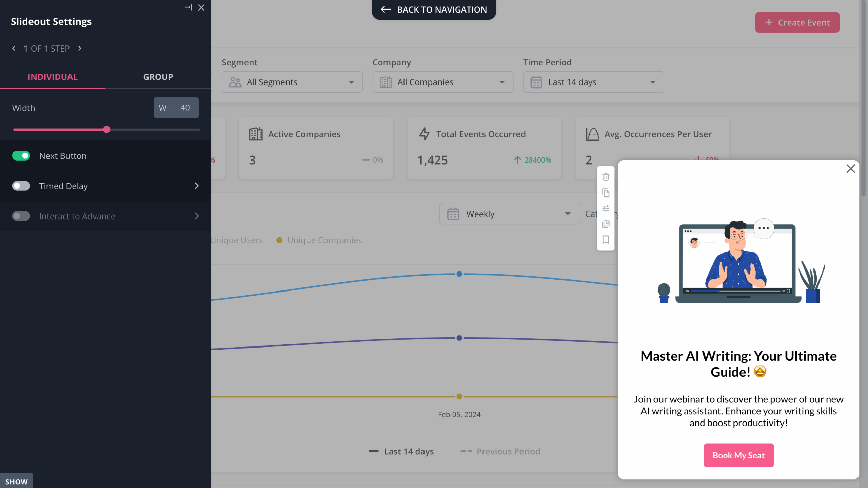Viewport: 868px width, 488px height.
Task: Click the 28400% increase indicator
Action: (533, 160)
